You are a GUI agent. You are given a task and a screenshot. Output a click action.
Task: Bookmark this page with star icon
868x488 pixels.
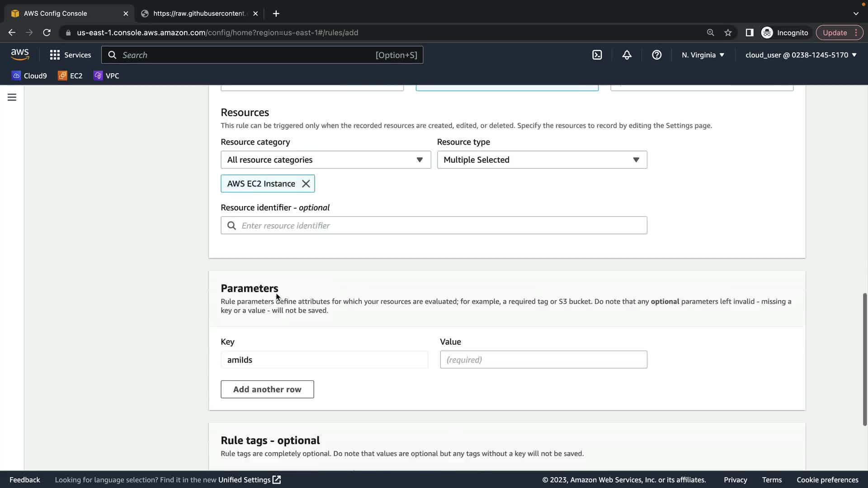tap(728, 33)
